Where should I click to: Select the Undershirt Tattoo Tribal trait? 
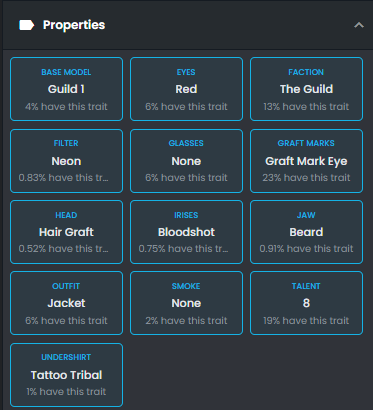coord(66,375)
